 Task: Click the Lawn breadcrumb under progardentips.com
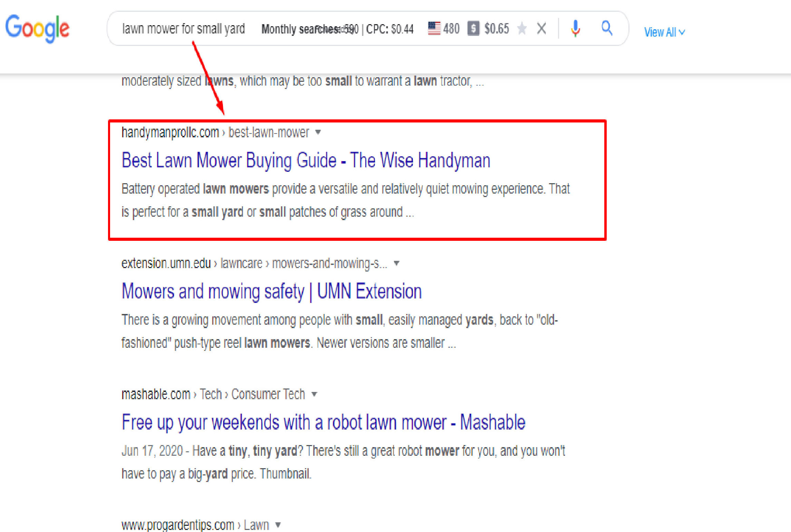click(257, 525)
